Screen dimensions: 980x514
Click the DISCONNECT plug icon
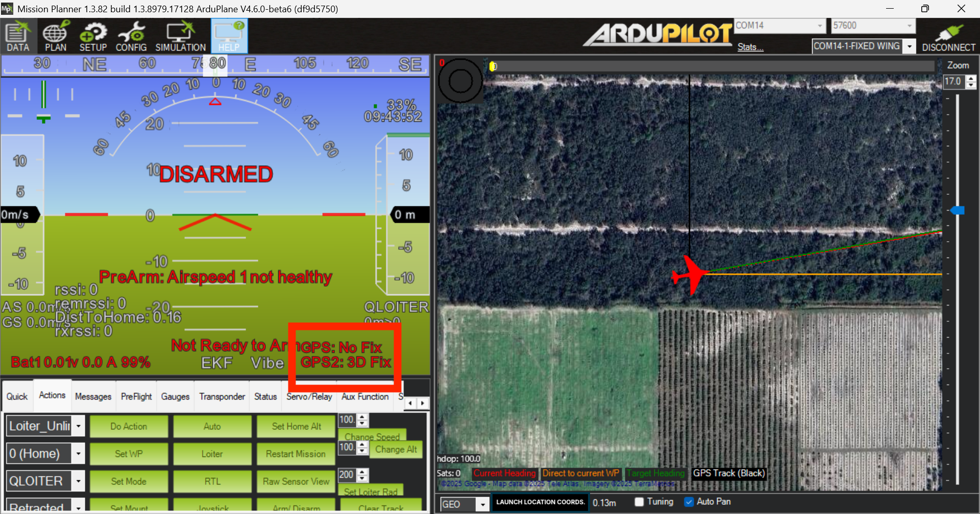(948, 36)
